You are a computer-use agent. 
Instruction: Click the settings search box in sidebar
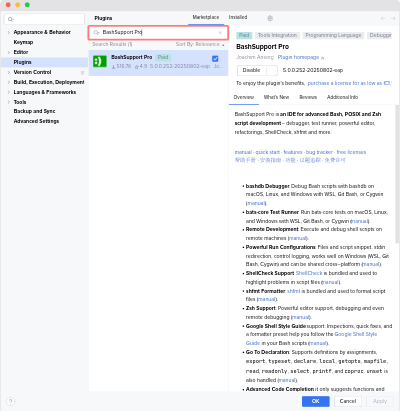pyautogui.click(x=44, y=19)
